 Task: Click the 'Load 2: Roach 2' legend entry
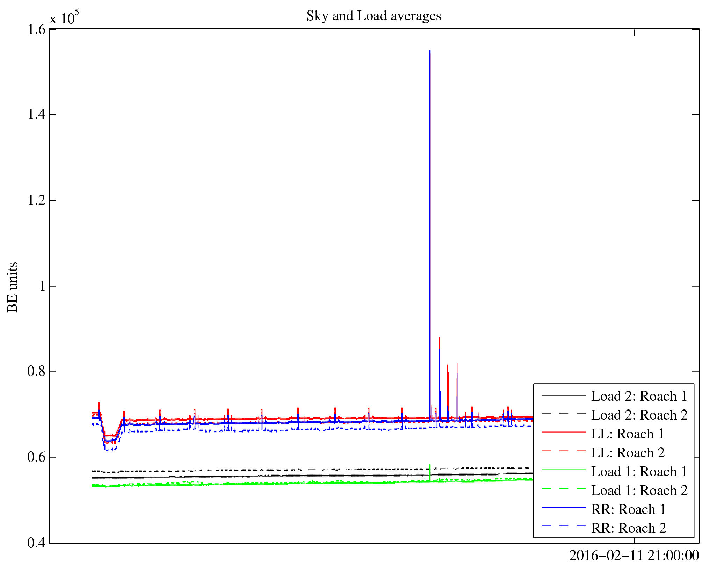click(x=639, y=415)
